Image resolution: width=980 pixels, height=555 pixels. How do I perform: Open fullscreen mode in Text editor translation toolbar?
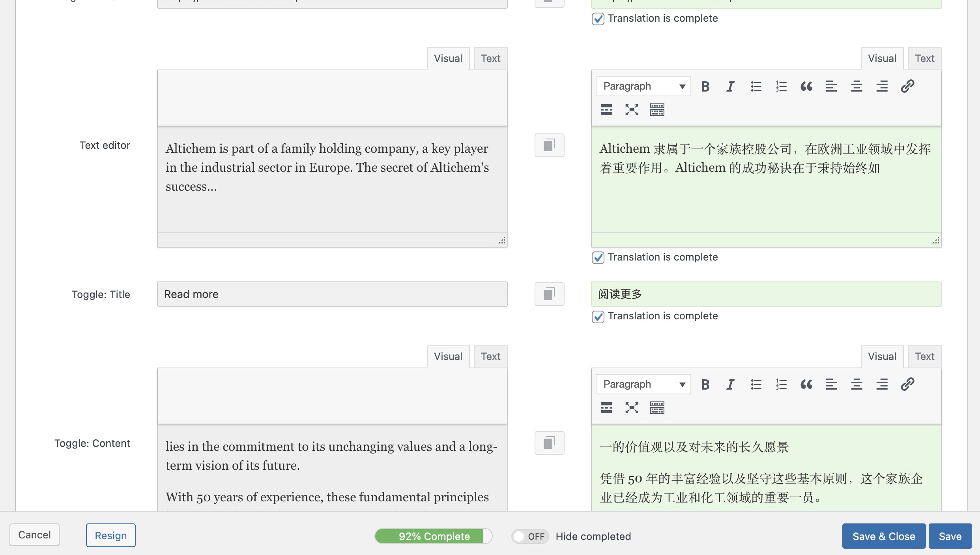click(632, 110)
